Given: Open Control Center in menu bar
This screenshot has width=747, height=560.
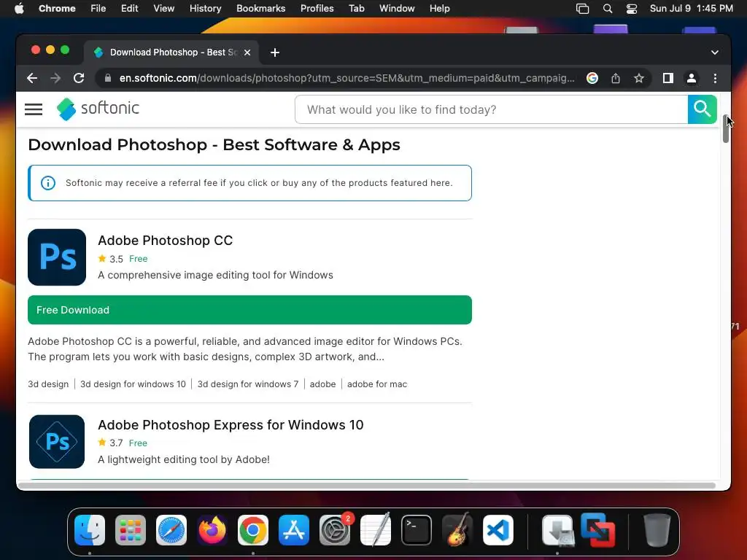Looking at the screenshot, I should pyautogui.click(x=632, y=8).
